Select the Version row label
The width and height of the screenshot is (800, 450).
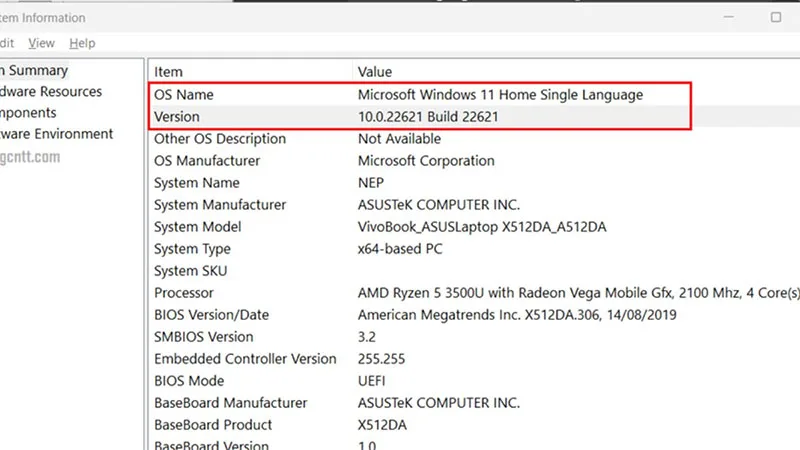(177, 117)
